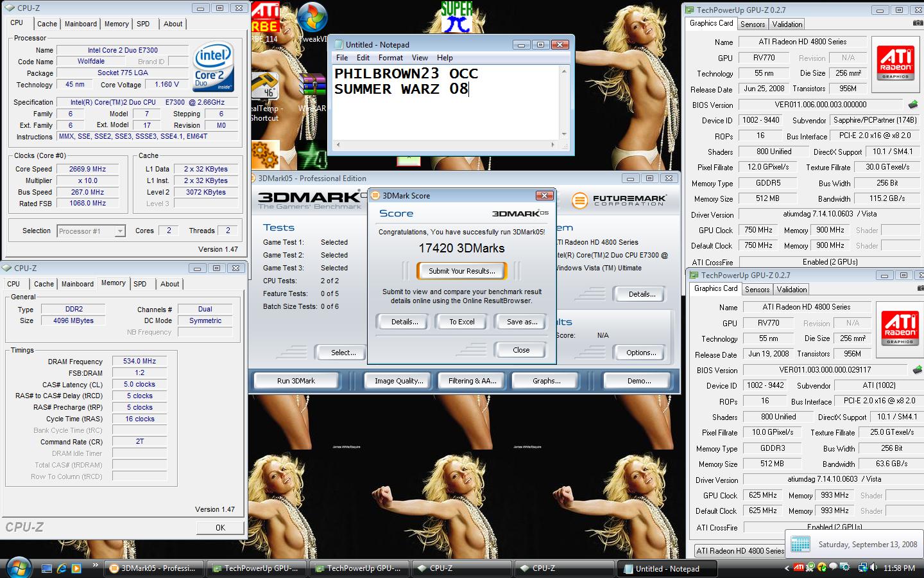Click camera screenshot icon in lower GPU-Z window
Viewport: 924px width, 578px height.
pyautogui.click(x=921, y=288)
